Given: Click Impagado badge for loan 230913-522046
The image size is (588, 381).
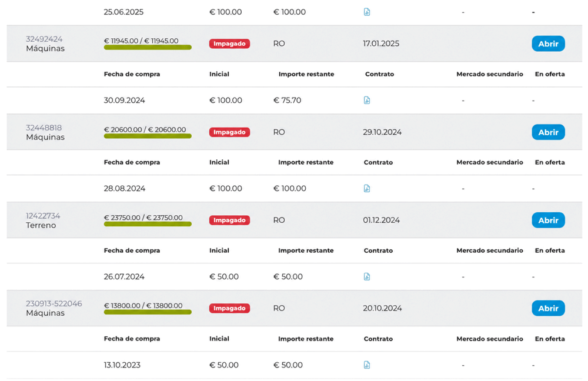Looking at the screenshot, I should pyautogui.click(x=229, y=308).
